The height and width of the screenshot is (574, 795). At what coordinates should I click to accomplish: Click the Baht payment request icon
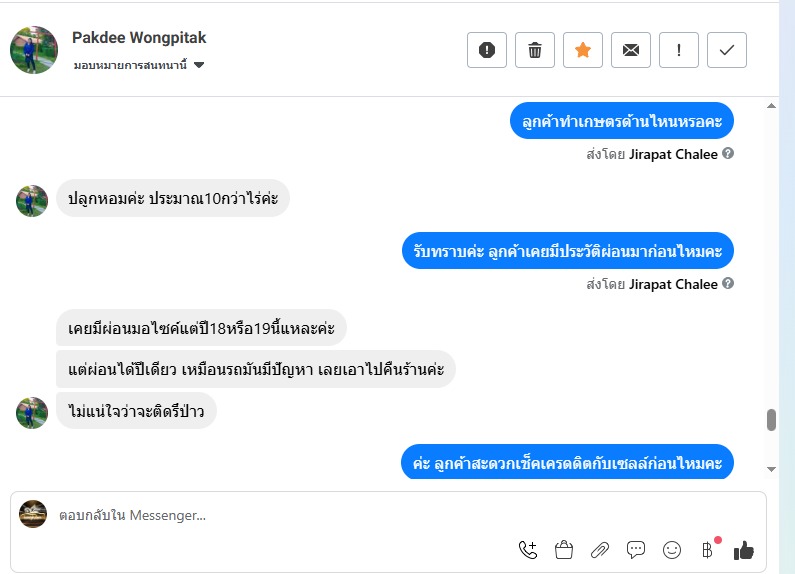(x=708, y=549)
